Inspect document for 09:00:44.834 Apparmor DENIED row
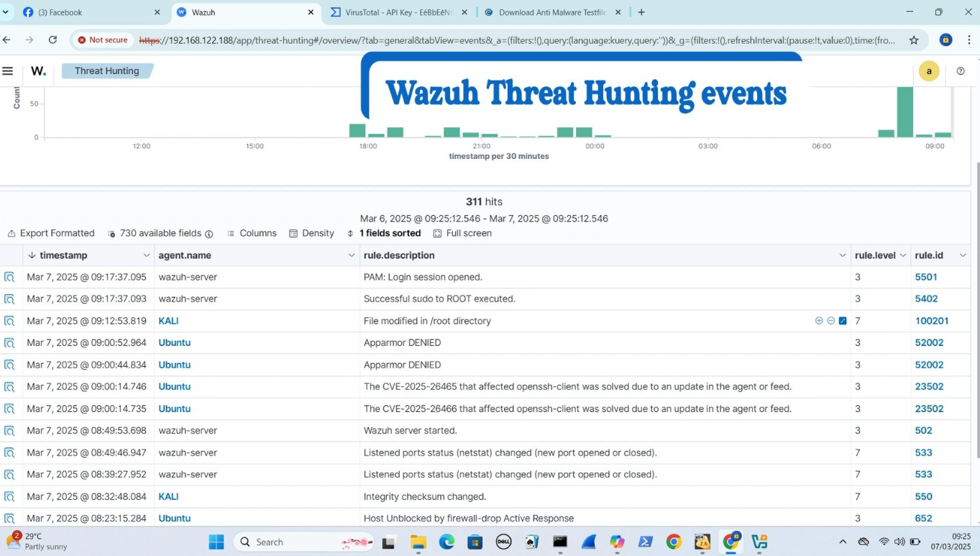980x556 pixels. (x=9, y=365)
